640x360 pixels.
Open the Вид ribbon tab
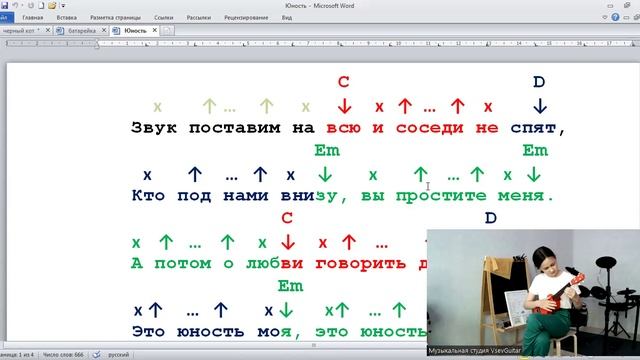tap(287, 18)
